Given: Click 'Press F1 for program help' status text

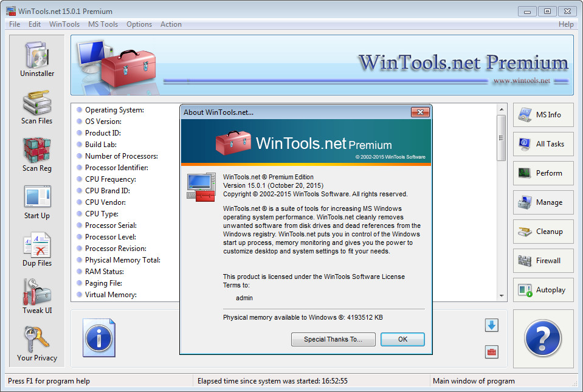Looking at the screenshot, I should tap(49, 381).
